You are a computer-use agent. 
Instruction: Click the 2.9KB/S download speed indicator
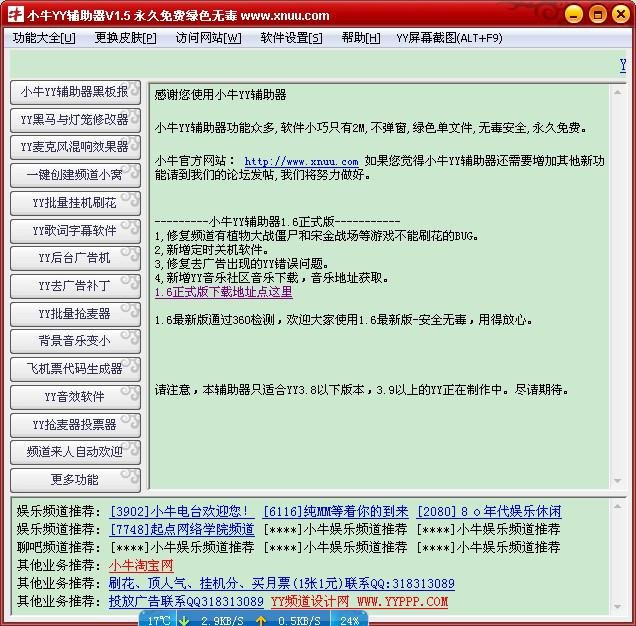[x=222, y=621]
